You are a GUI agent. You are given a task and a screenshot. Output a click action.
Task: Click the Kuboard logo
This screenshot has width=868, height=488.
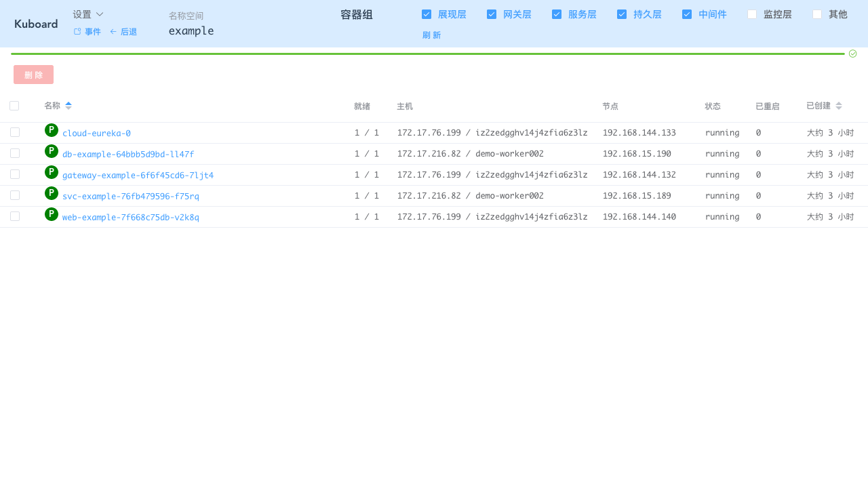[x=35, y=23]
